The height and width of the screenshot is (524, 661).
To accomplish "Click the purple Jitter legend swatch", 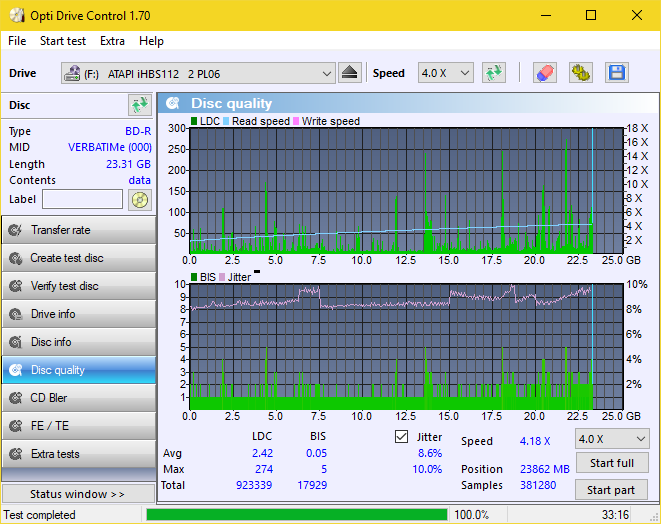I will pos(222,277).
